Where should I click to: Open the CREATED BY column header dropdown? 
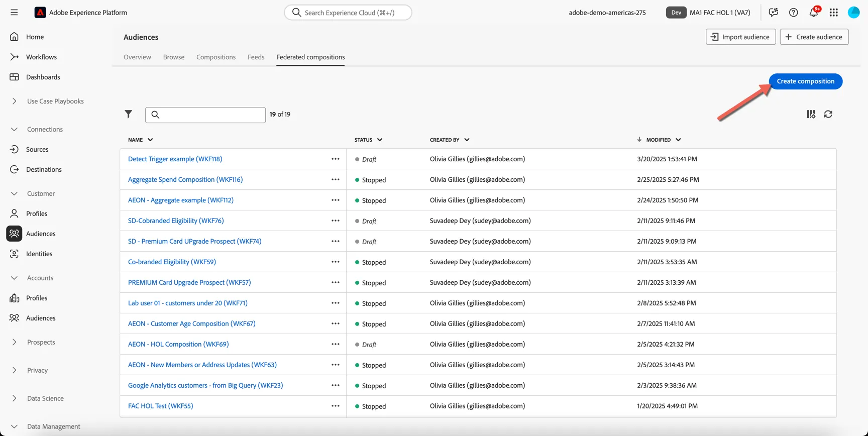tap(467, 140)
